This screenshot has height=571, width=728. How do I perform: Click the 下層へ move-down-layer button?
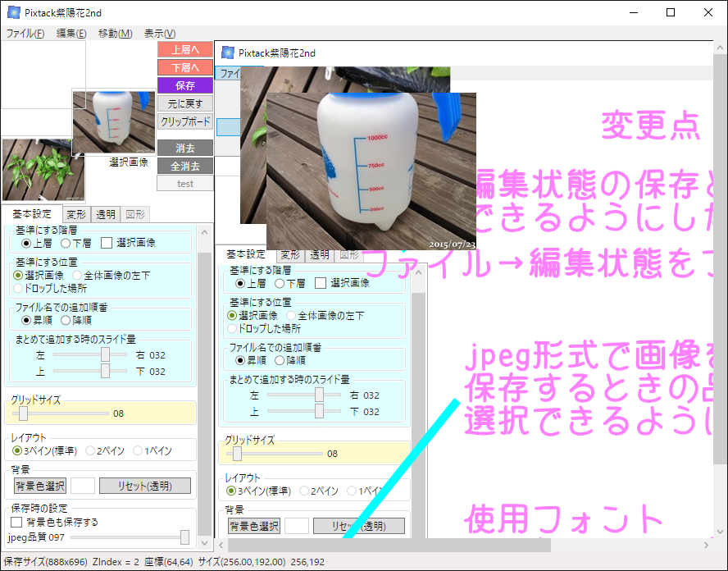click(x=184, y=67)
